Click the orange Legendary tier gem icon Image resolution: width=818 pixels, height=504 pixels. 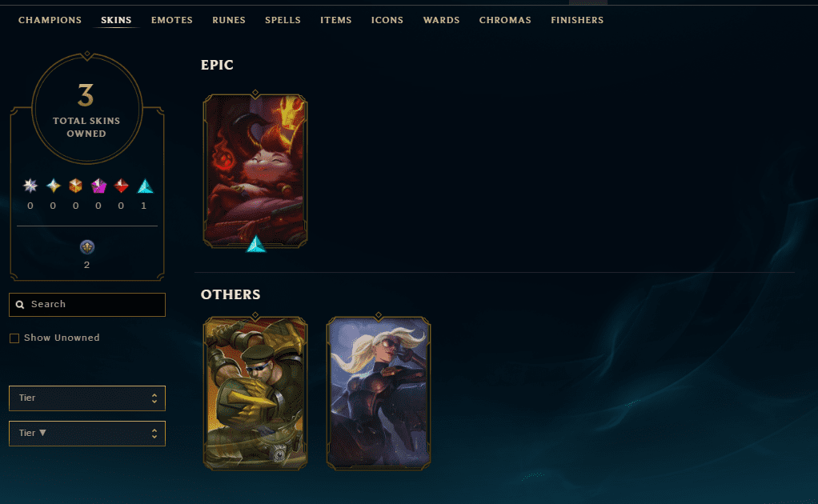coord(76,186)
